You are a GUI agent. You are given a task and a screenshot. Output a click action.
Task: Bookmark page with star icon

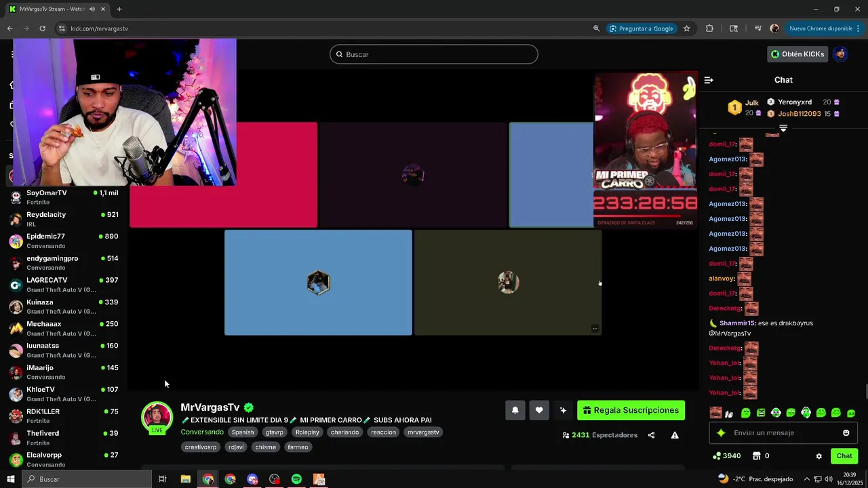(x=686, y=28)
